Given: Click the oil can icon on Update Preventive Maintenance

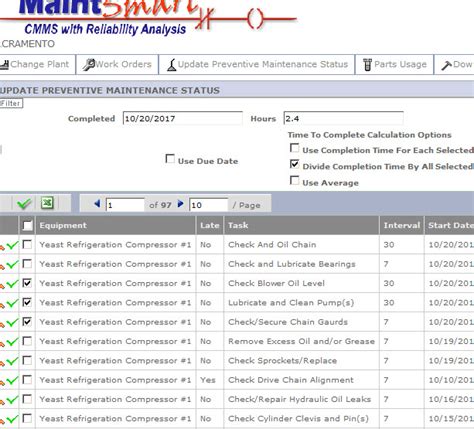Looking at the screenshot, I should [171, 65].
